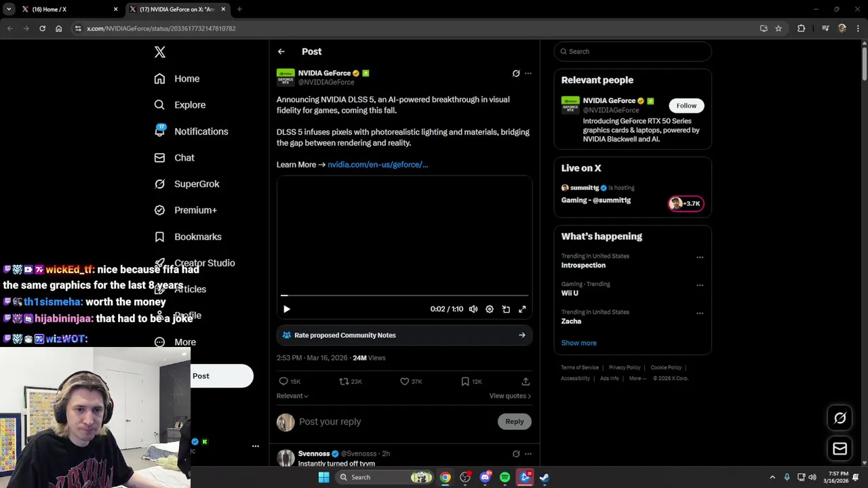Open more options on Svennoss reply
Image resolution: width=868 pixels, height=488 pixels.
coord(528,453)
